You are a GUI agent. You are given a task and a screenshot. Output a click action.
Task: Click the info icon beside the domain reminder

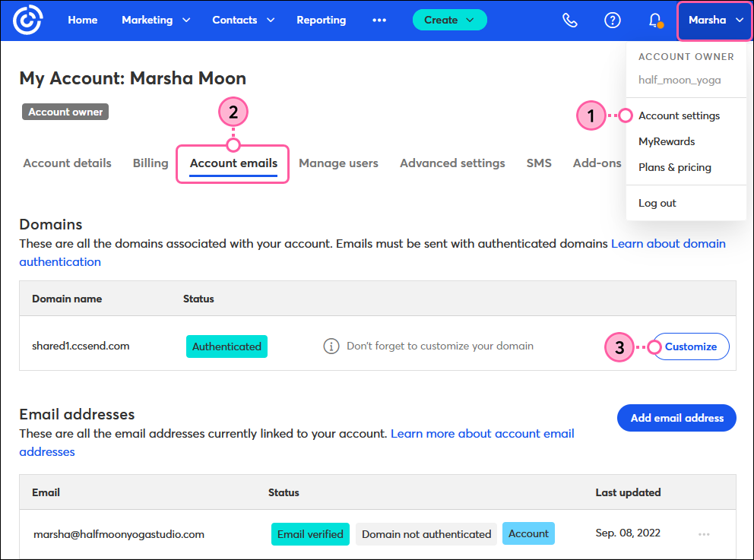(x=331, y=346)
